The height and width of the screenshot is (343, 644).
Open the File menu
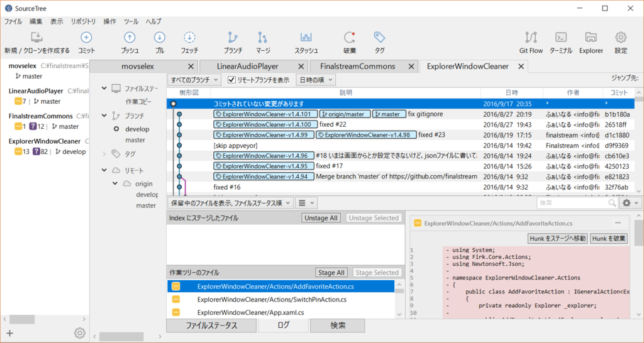point(13,21)
